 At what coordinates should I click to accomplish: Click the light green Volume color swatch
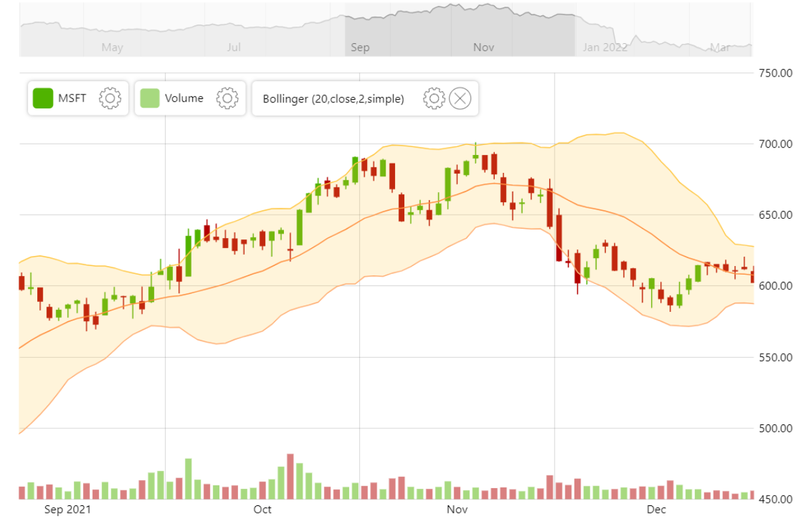pyautogui.click(x=150, y=98)
